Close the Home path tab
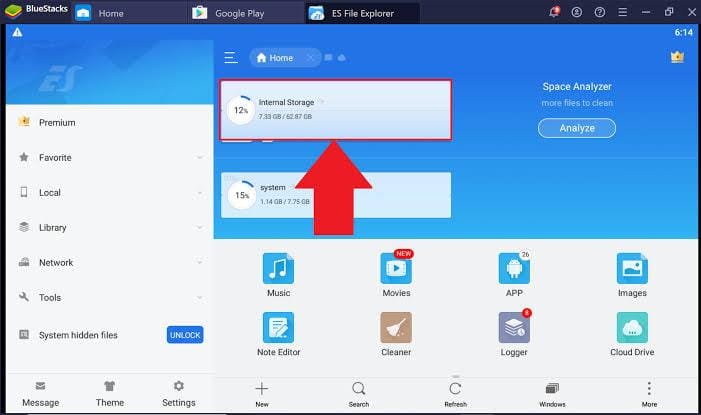 point(310,58)
